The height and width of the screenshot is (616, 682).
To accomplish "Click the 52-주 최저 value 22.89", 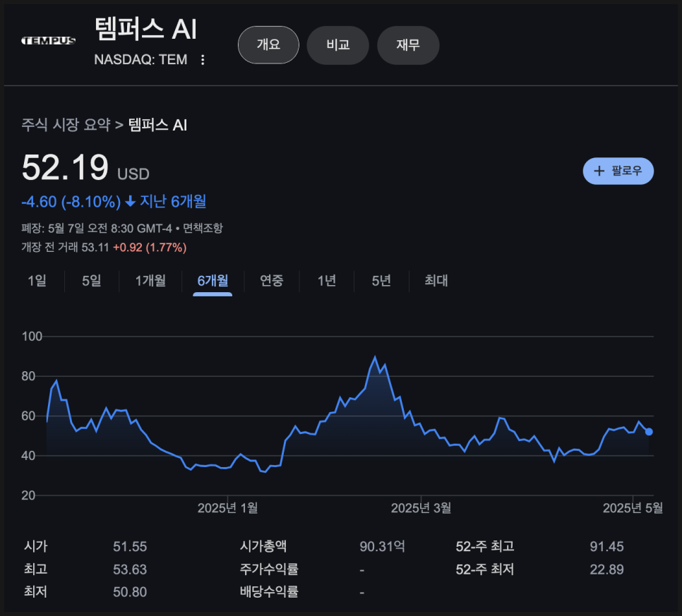I will [x=606, y=569].
